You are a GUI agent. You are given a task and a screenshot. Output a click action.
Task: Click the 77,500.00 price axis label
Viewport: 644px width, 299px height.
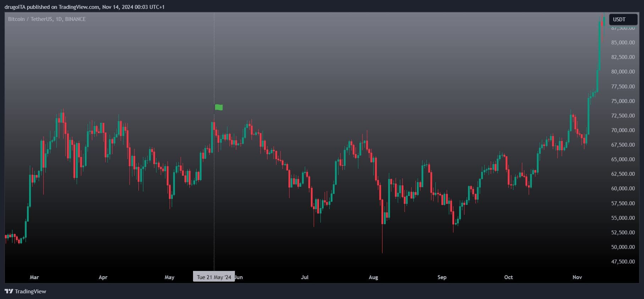(x=623, y=86)
